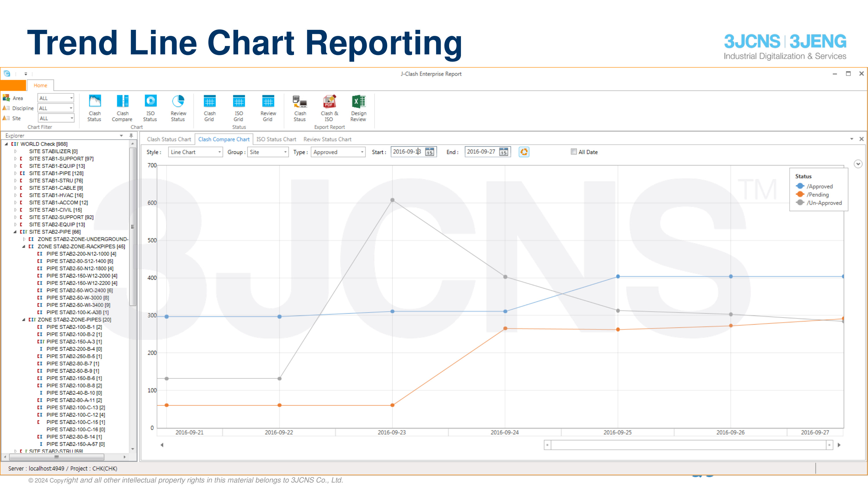Open the ISO Status chart icon
868x488 pixels.
tap(150, 108)
